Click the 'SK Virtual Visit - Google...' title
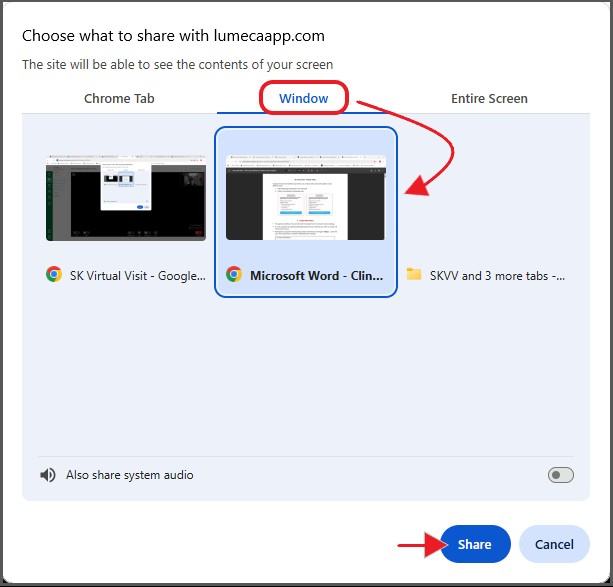Screen dimensions: 613x587 point(135,275)
